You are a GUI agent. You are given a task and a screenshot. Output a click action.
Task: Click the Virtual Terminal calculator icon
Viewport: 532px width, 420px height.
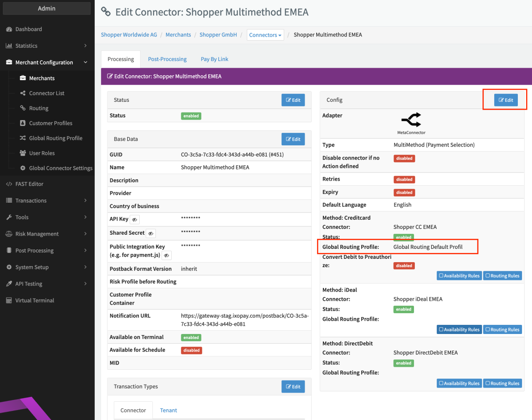coord(9,301)
